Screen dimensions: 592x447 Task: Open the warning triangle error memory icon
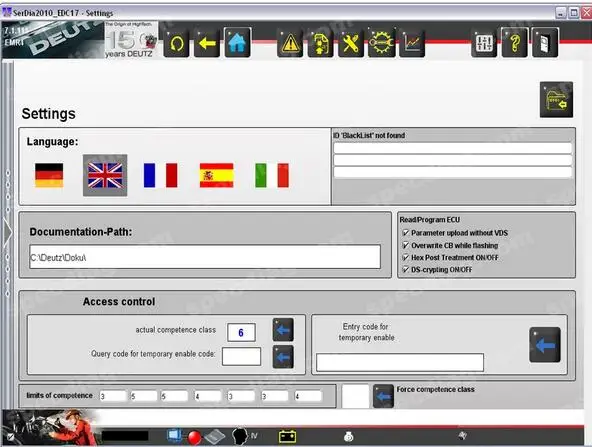(290, 43)
